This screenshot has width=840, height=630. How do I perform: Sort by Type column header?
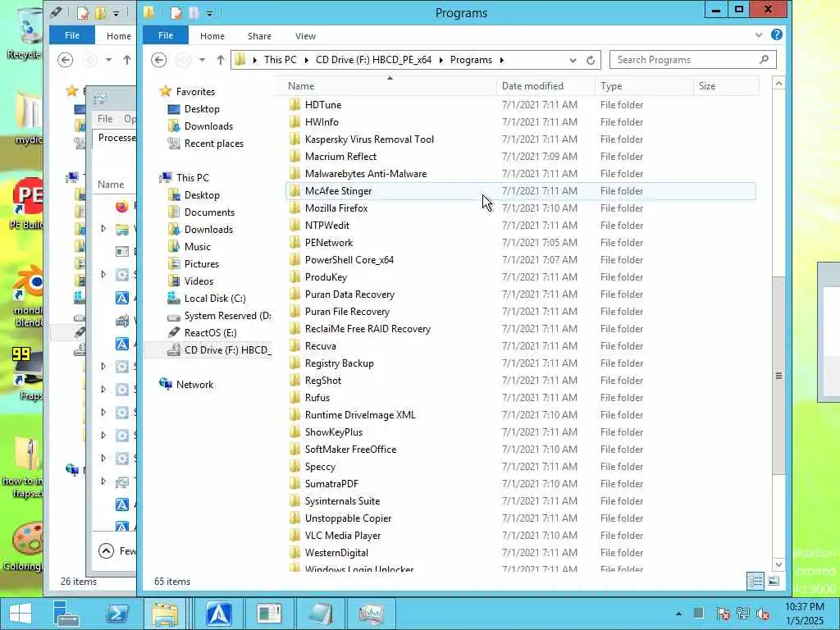point(644,86)
